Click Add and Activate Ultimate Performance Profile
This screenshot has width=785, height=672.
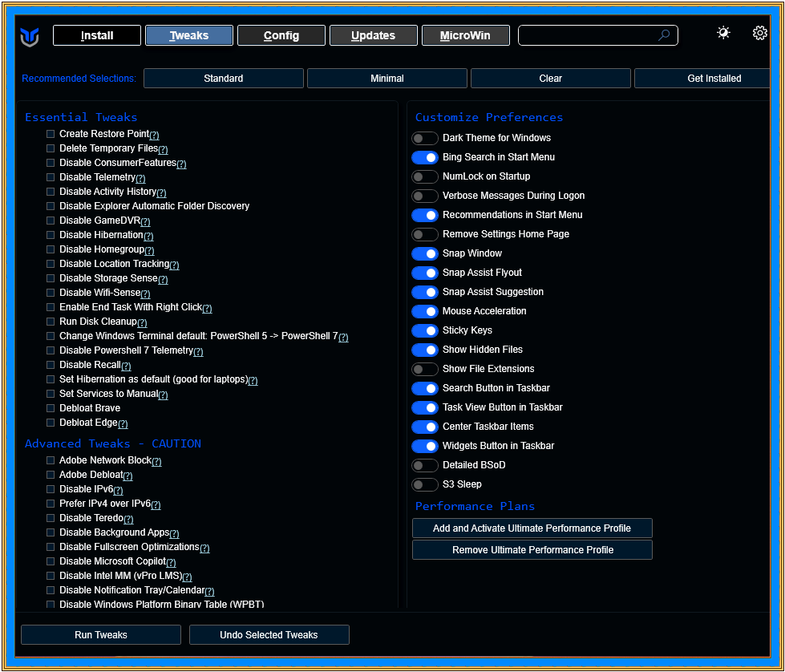coord(532,528)
